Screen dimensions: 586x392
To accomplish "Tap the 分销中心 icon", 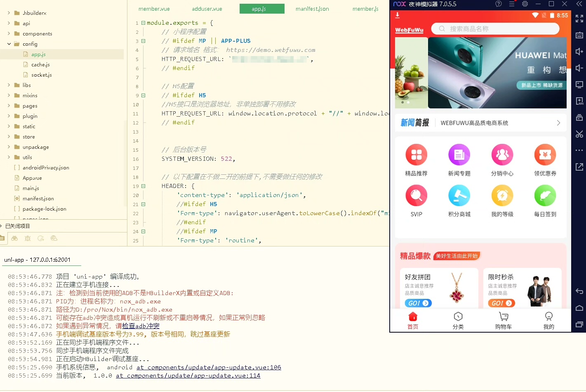I will pyautogui.click(x=502, y=155).
